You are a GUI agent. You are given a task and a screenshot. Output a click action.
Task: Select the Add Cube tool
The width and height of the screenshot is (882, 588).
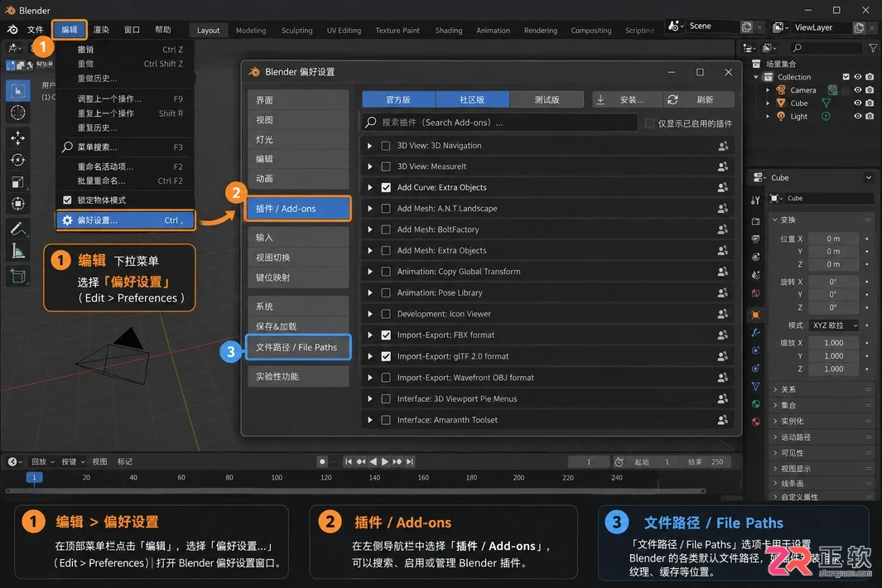click(x=18, y=277)
